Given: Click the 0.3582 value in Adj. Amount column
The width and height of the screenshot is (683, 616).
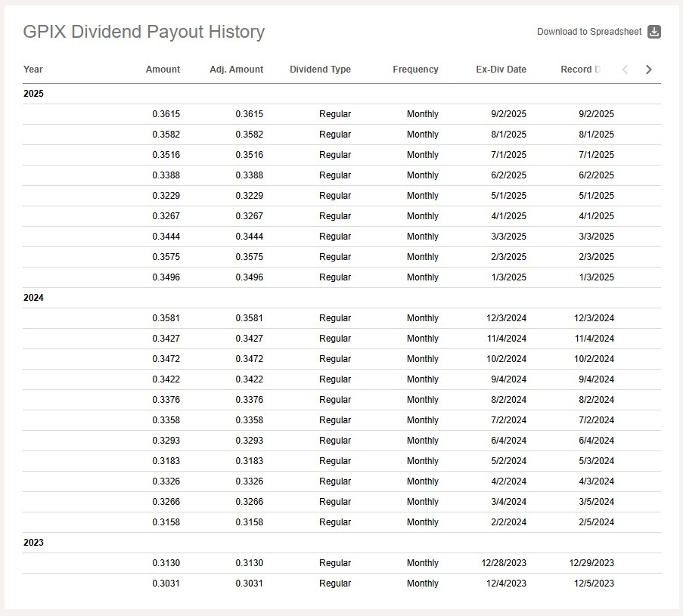Looking at the screenshot, I should point(249,135).
